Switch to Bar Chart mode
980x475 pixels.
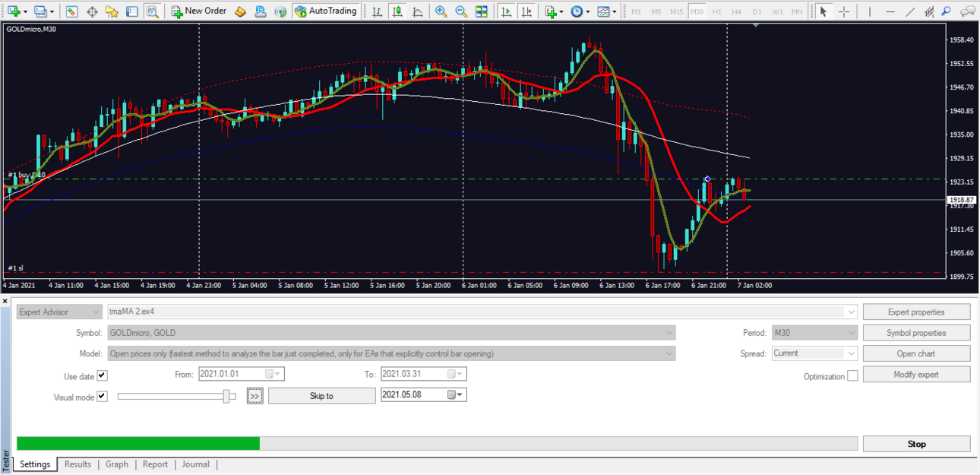pos(378,11)
